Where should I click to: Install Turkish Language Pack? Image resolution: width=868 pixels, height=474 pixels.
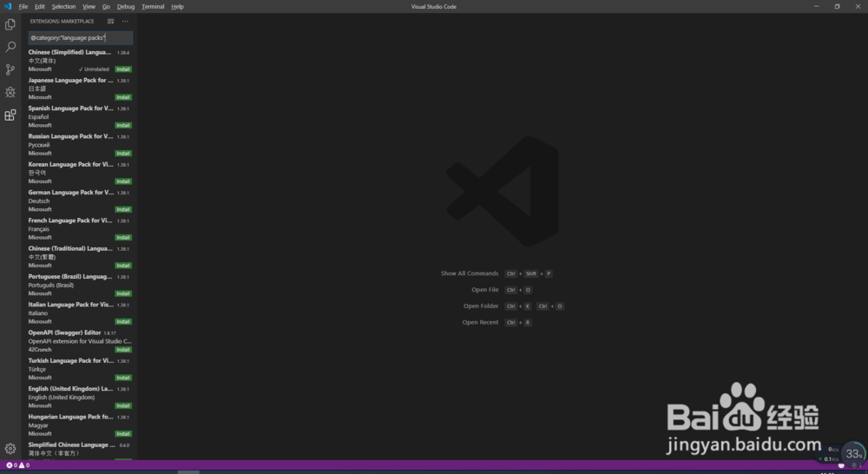[123, 378]
